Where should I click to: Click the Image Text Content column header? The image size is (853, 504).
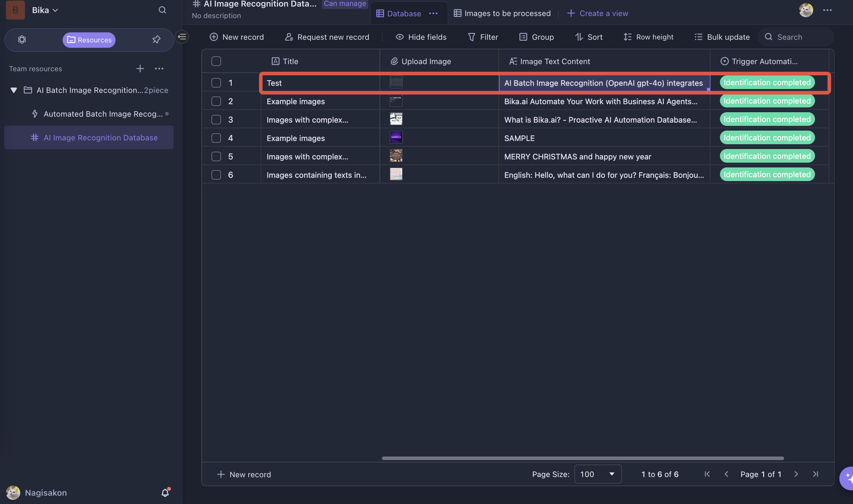coord(604,61)
